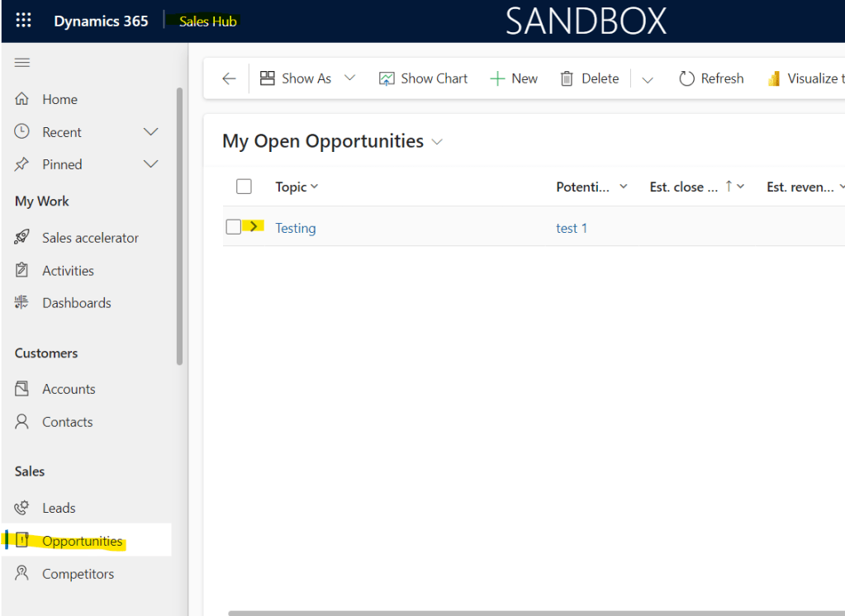Click the Show Chart toolbar button
This screenshot has width=845, height=616.
pyautogui.click(x=423, y=78)
